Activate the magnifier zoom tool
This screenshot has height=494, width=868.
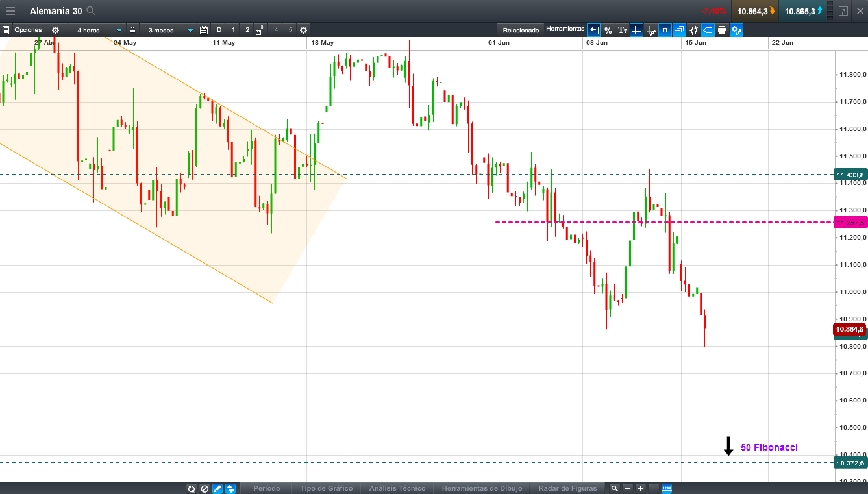(x=614, y=488)
